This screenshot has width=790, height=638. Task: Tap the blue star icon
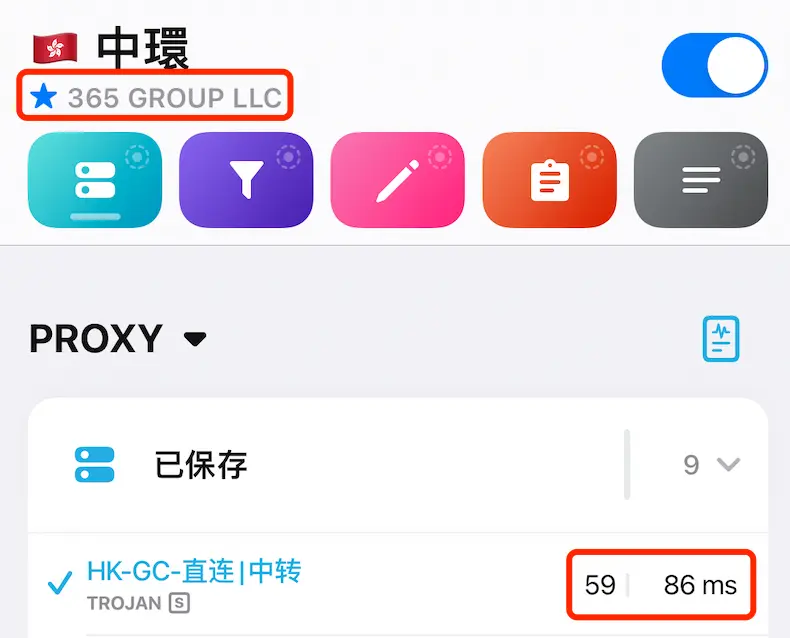(x=43, y=96)
